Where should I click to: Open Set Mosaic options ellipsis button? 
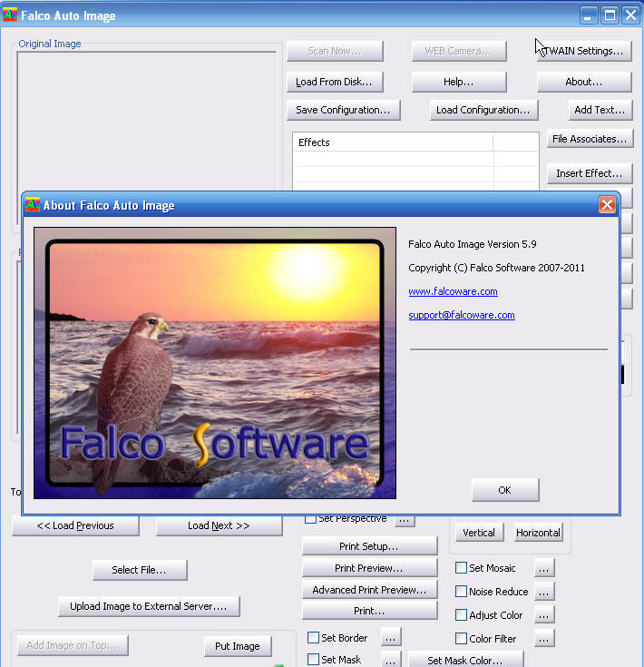[x=544, y=568]
